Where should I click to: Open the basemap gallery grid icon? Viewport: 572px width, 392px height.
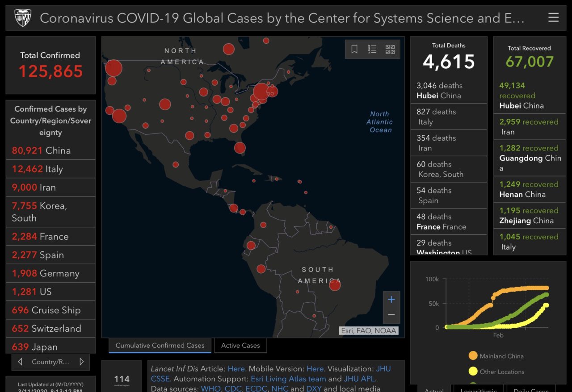390,49
